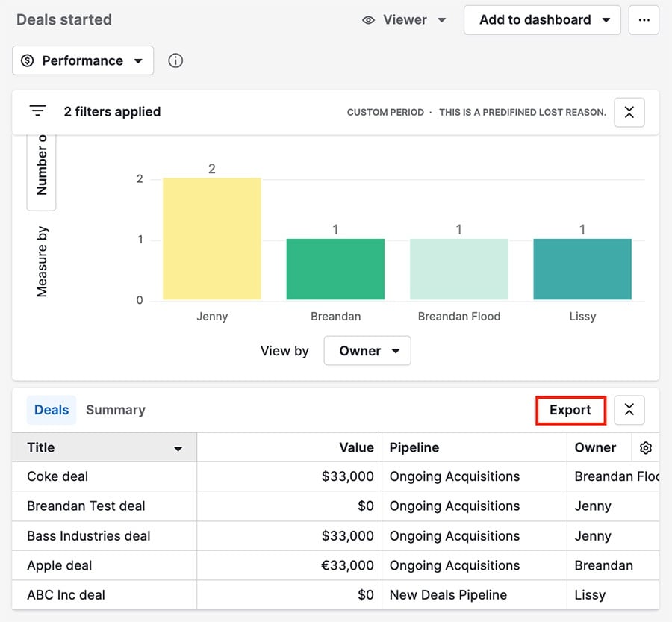The height and width of the screenshot is (622, 672).
Task: Click the 2 filters applied label
Action: pyautogui.click(x=112, y=112)
